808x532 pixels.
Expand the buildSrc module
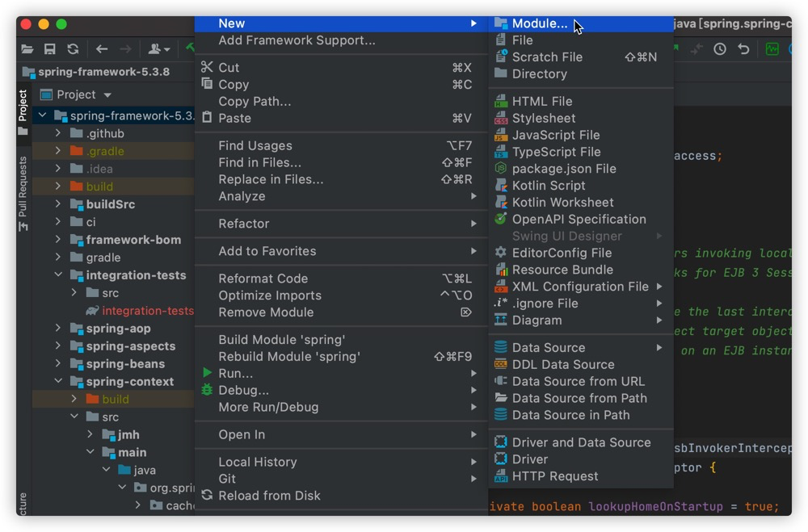(x=58, y=204)
